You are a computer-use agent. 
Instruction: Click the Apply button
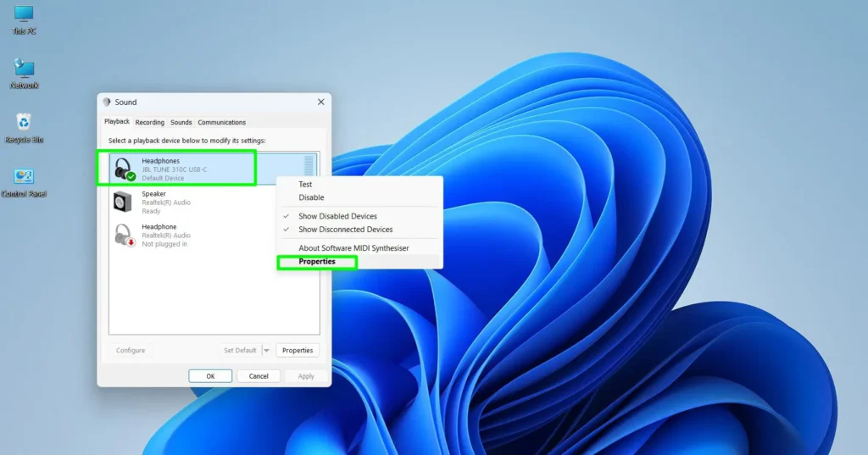click(306, 376)
